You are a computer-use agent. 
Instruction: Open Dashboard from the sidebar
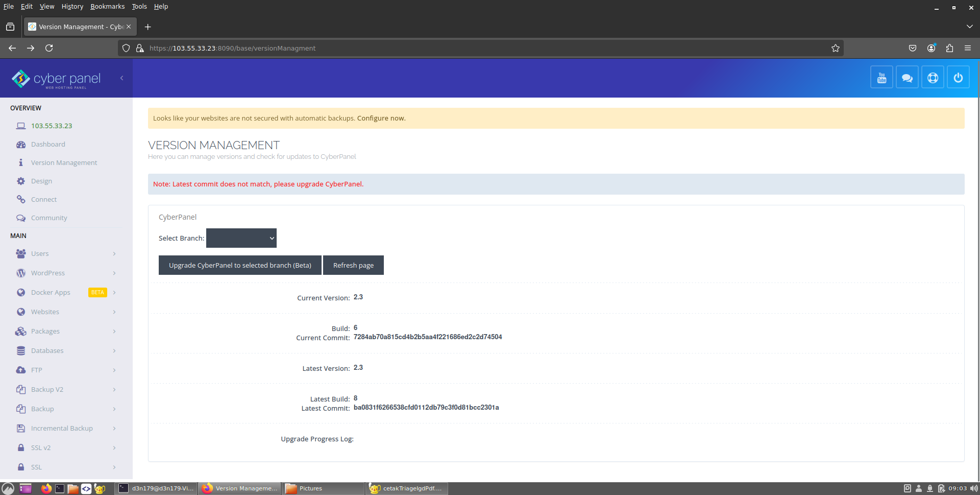coord(48,144)
